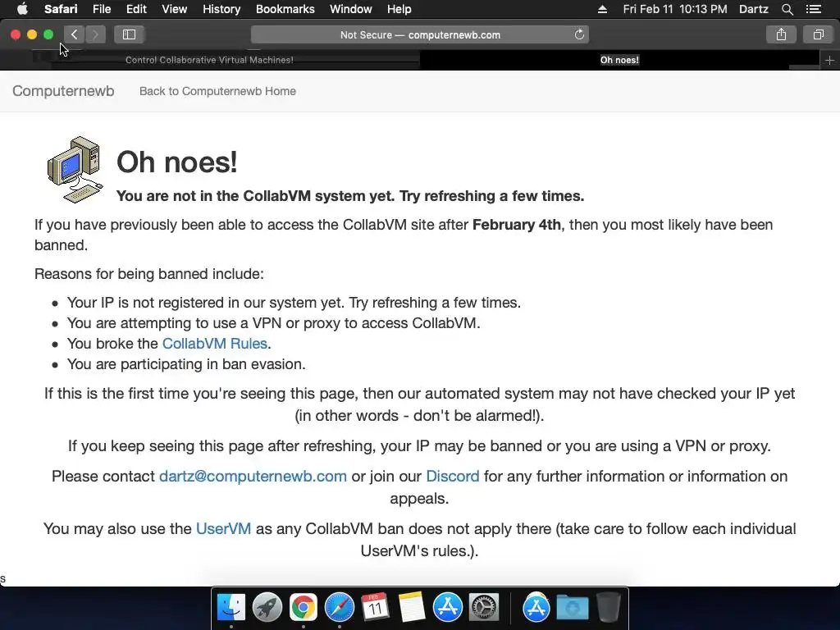Image resolution: width=840 pixels, height=630 pixels.
Task: Click Reasons for being banned include text
Action: click(149, 274)
